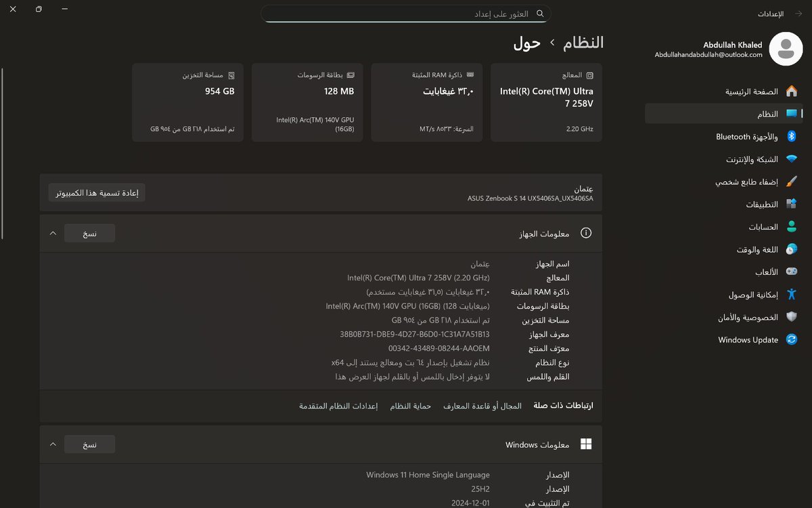This screenshot has height=508, width=812.
Task: Click Intel Arc 140V GPU row value
Action: [408, 306]
